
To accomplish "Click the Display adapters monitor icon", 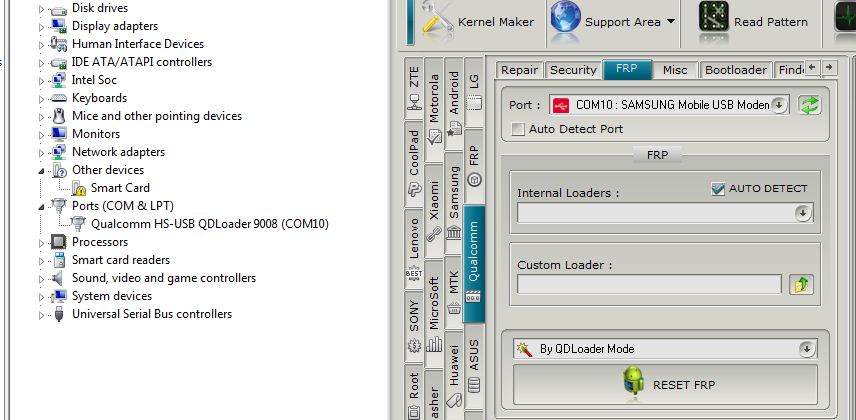I will click(58, 26).
